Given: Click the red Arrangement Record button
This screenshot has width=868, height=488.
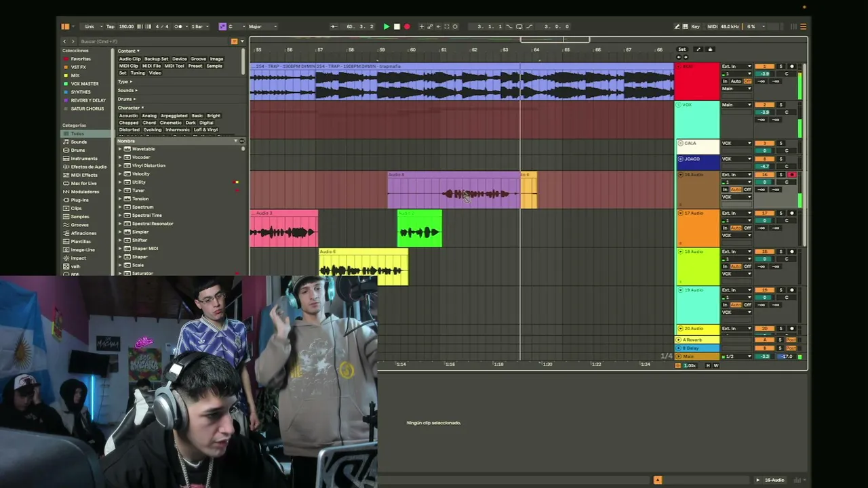Looking at the screenshot, I should (x=407, y=26).
